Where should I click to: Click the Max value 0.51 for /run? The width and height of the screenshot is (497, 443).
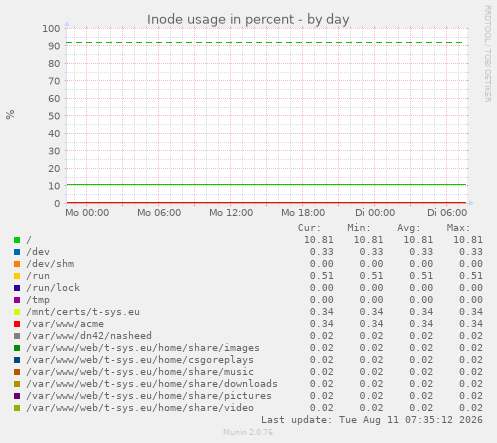(471, 276)
